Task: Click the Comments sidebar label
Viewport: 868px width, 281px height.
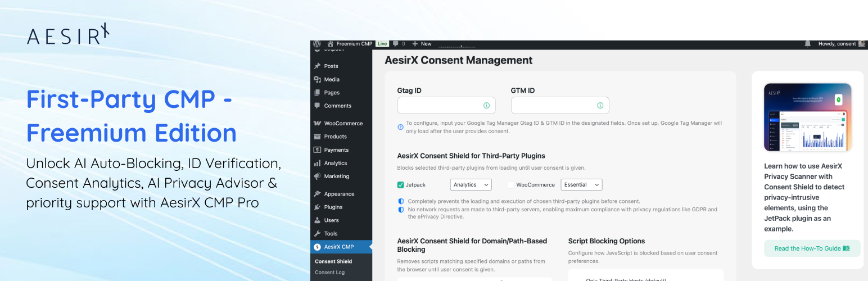Action: 337,106
